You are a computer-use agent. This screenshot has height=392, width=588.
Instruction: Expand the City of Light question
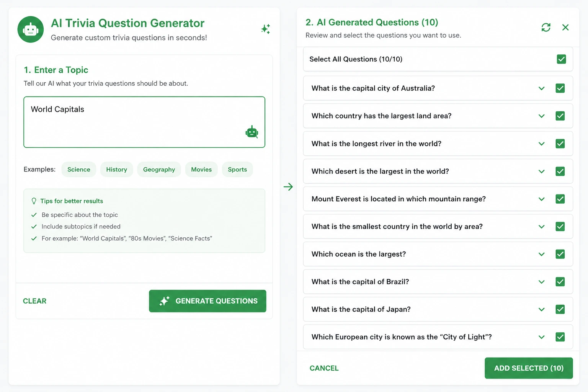[541, 337]
